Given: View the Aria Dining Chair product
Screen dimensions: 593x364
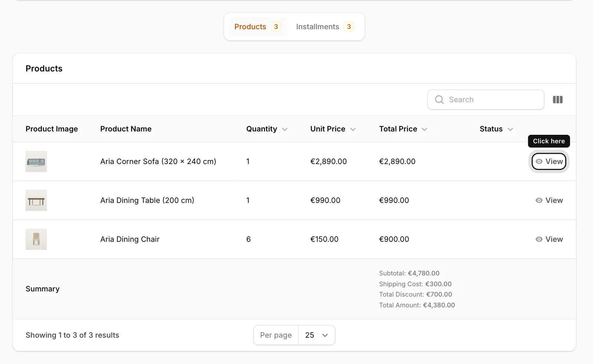Looking at the screenshot, I should coord(549,239).
